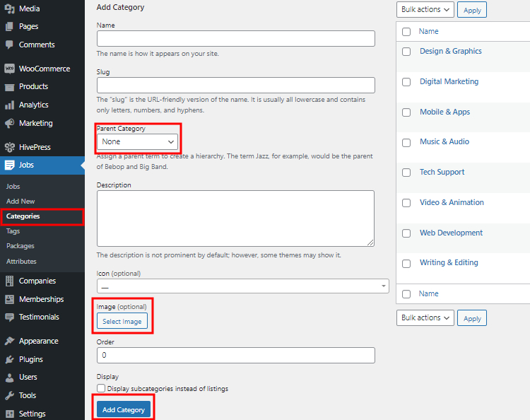Tick the Music & Audio checkbox

coord(406,142)
